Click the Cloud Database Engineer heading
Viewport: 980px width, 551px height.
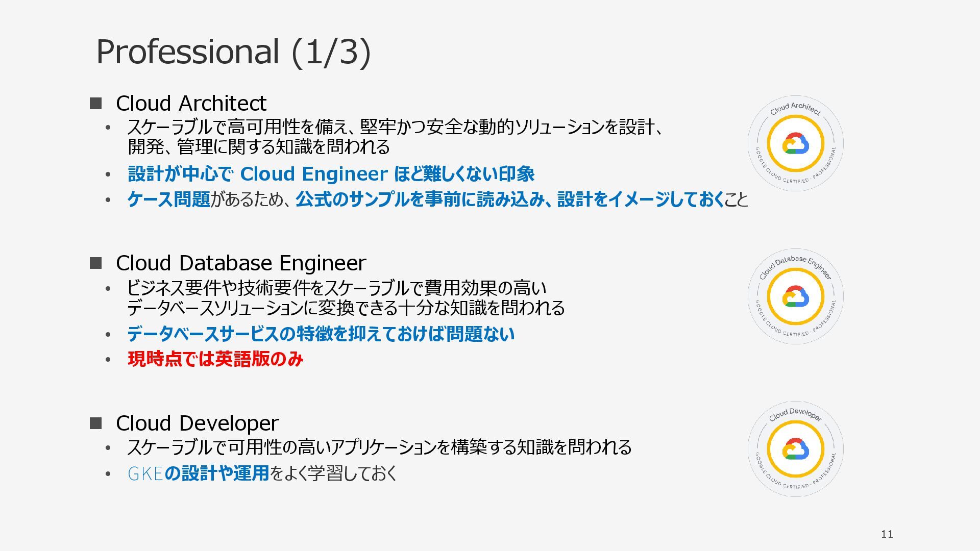point(241,263)
